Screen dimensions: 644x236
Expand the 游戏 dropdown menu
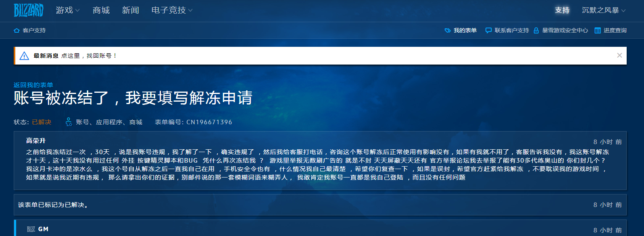(68, 10)
